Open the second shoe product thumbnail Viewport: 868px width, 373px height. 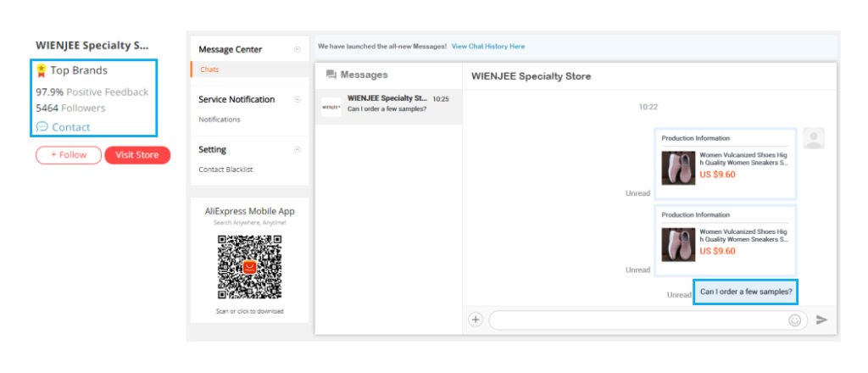pos(678,244)
